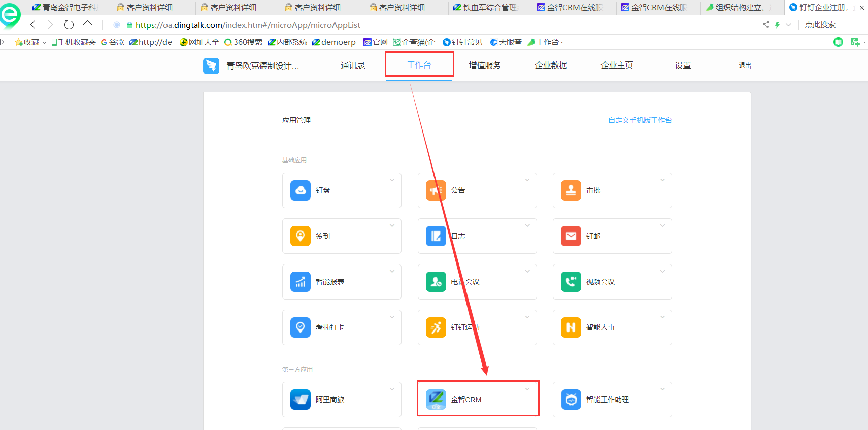Expand the 钉盘 card dropdown chevron

pos(392,180)
